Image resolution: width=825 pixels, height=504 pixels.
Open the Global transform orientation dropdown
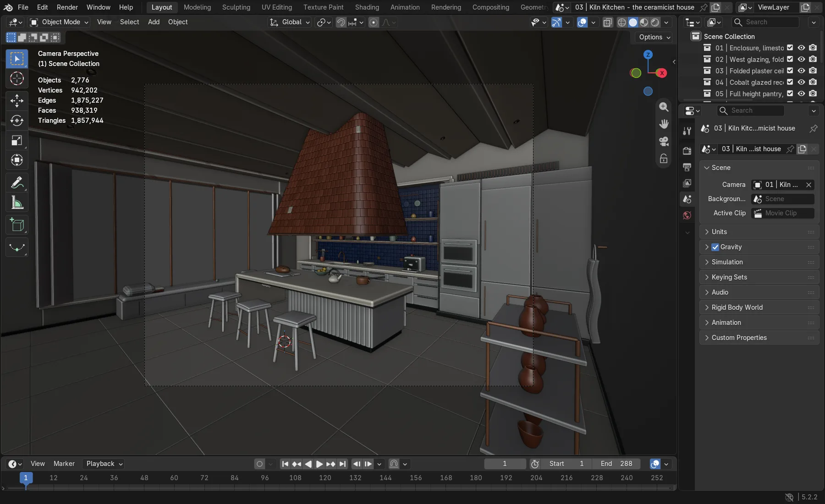(290, 22)
